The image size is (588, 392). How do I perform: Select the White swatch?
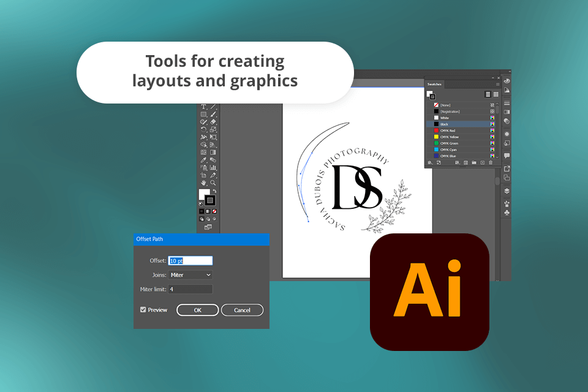[x=461, y=118]
